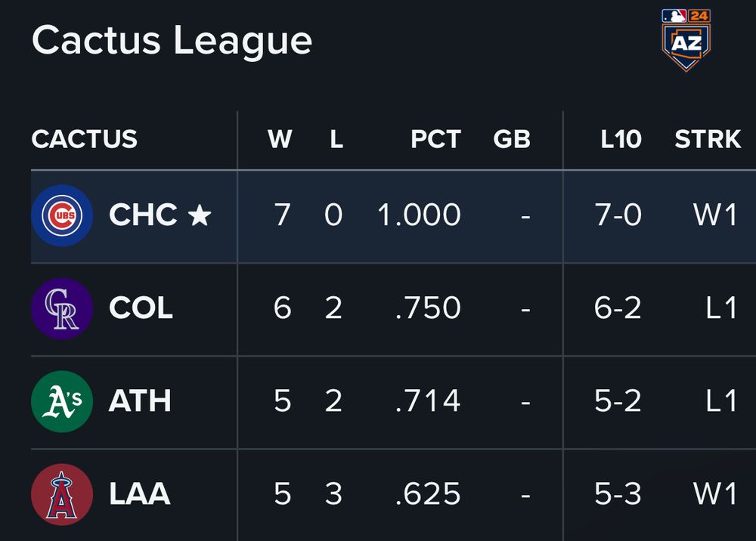This screenshot has height=541, width=756.
Task: Open the LAA team link
Action: point(140,493)
